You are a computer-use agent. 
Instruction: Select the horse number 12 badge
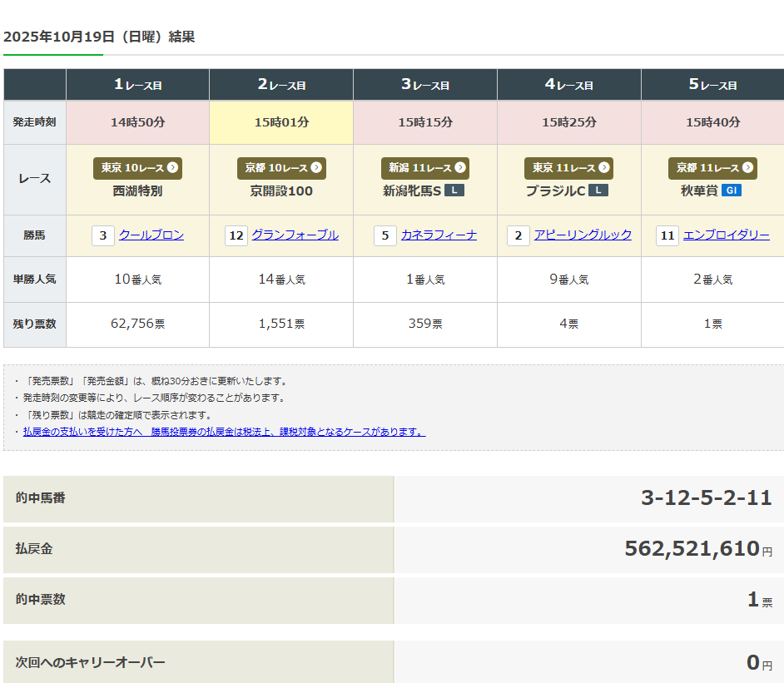click(x=236, y=235)
